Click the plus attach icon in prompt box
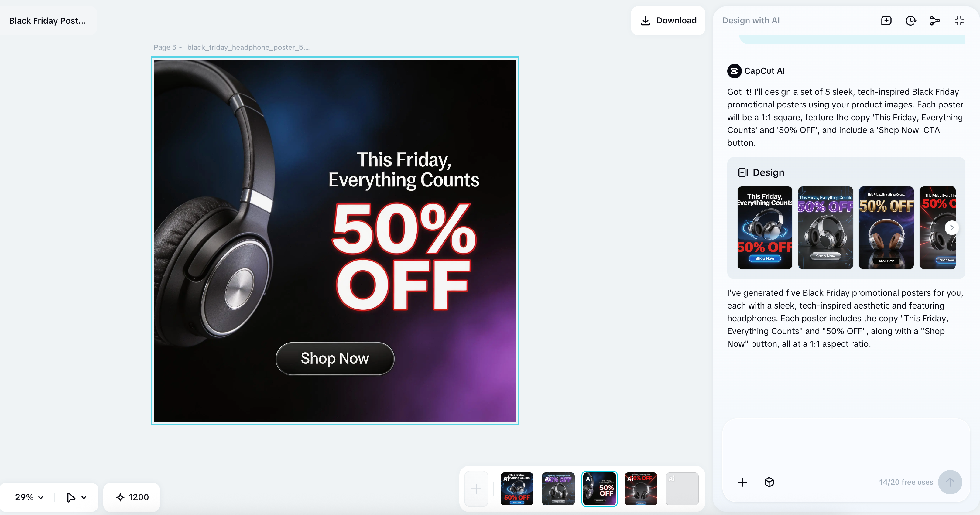980x515 pixels. tap(742, 482)
